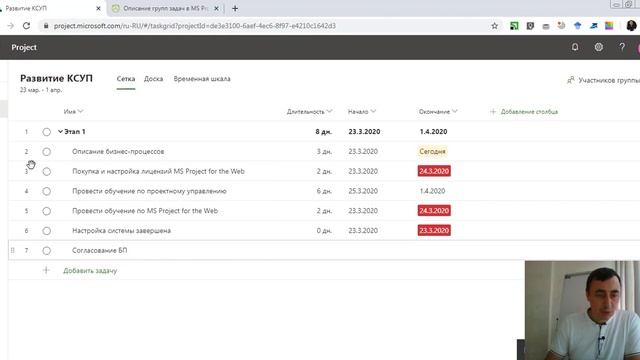This screenshot has height=360, width=640.
Task: Click the group members people icon
Action: pos(571,80)
